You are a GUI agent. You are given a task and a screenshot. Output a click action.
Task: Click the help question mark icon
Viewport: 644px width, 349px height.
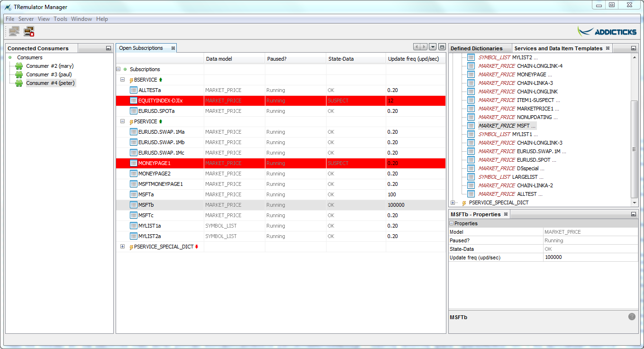[632, 316]
